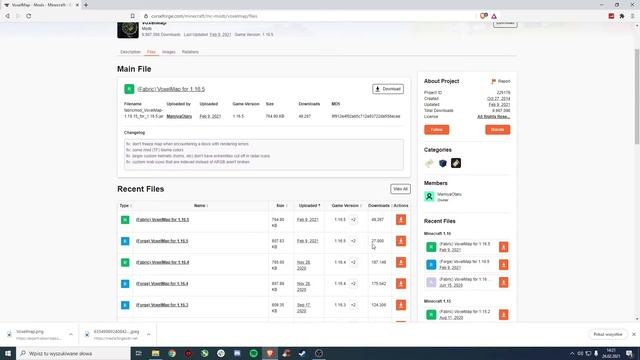Click the blue cube category icon
Image resolution: width=640 pixels, height=360 pixels.
point(442,163)
